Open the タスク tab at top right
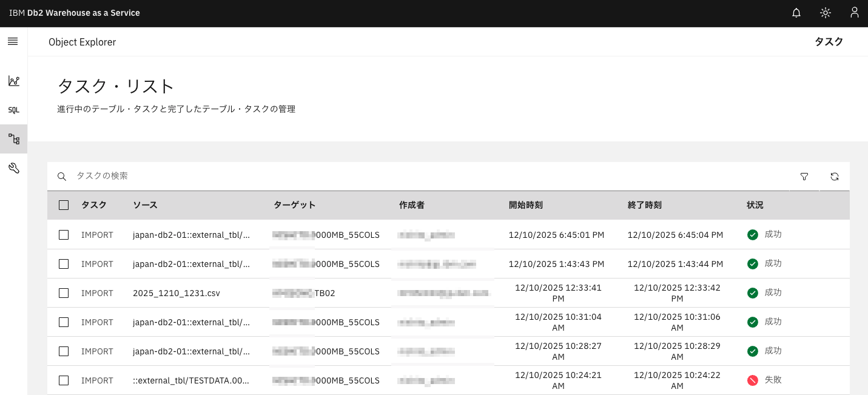868x395 pixels. 829,42
